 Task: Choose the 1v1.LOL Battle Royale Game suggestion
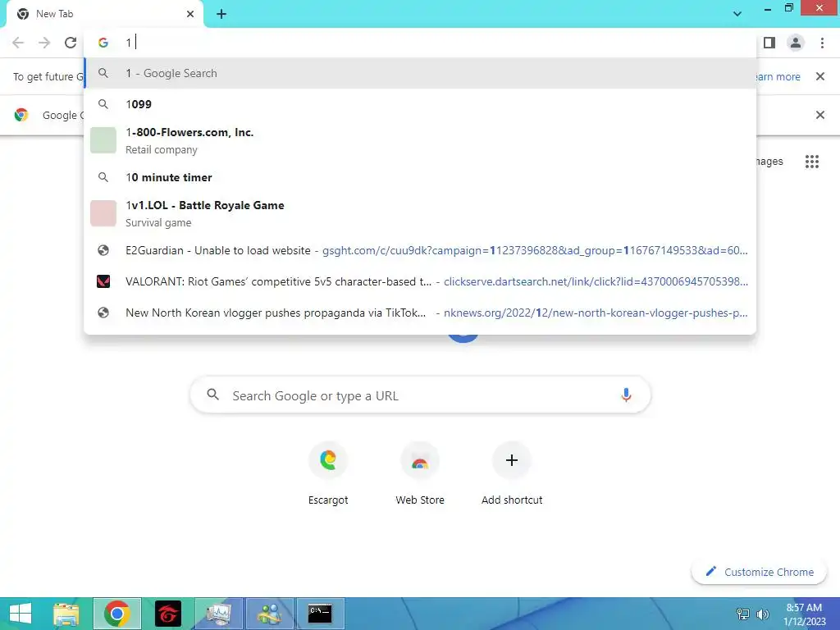[420, 213]
